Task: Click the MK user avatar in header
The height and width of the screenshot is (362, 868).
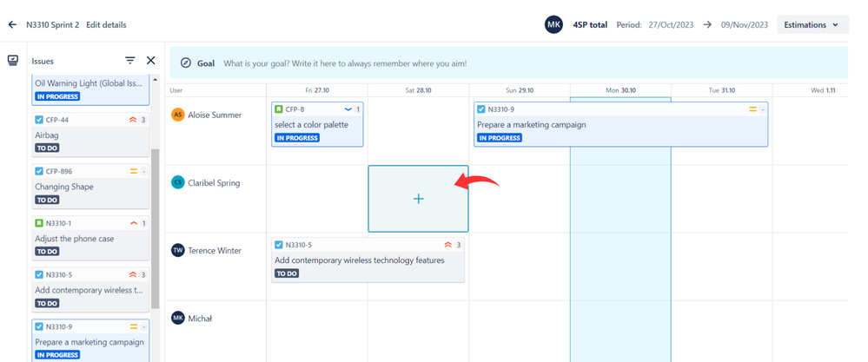Action: coord(553,24)
